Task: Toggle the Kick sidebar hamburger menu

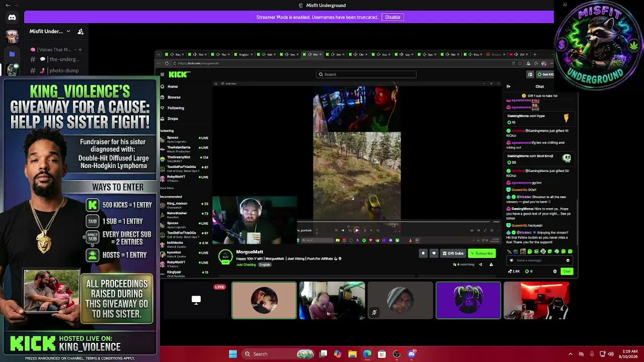Action: pyautogui.click(x=162, y=74)
